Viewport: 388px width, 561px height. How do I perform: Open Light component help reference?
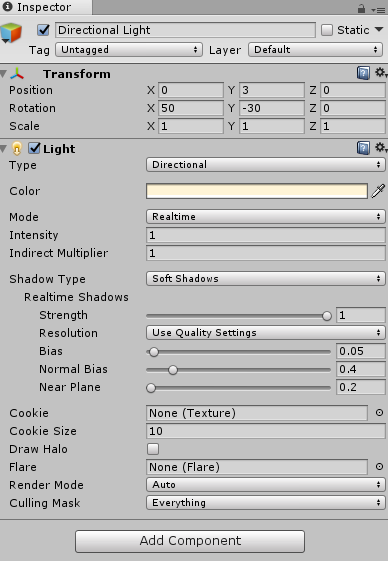pyautogui.click(x=363, y=148)
